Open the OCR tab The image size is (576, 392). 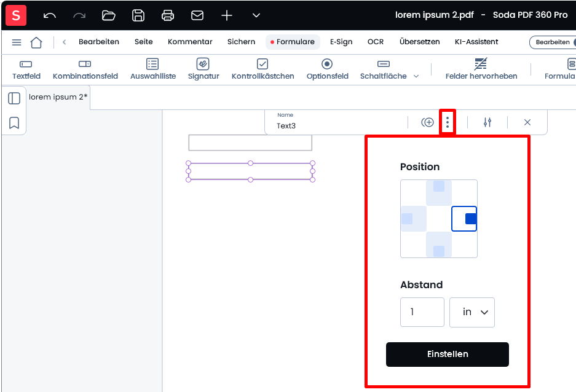point(376,42)
